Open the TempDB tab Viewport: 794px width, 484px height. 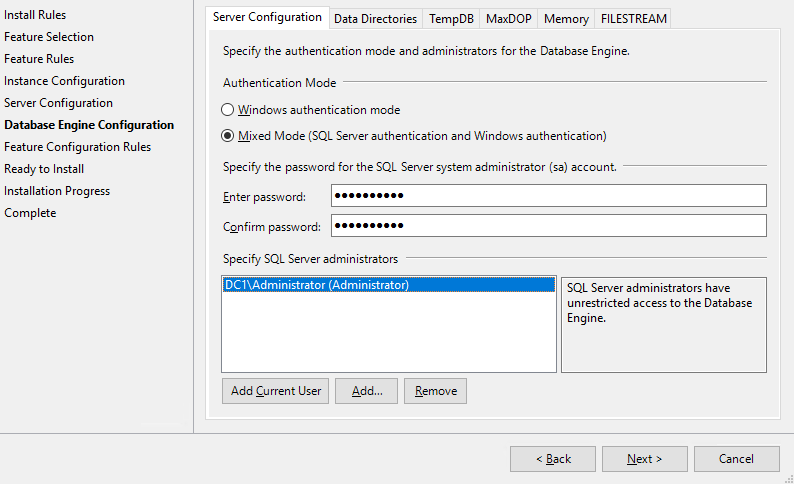pyautogui.click(x=451, y=19)
